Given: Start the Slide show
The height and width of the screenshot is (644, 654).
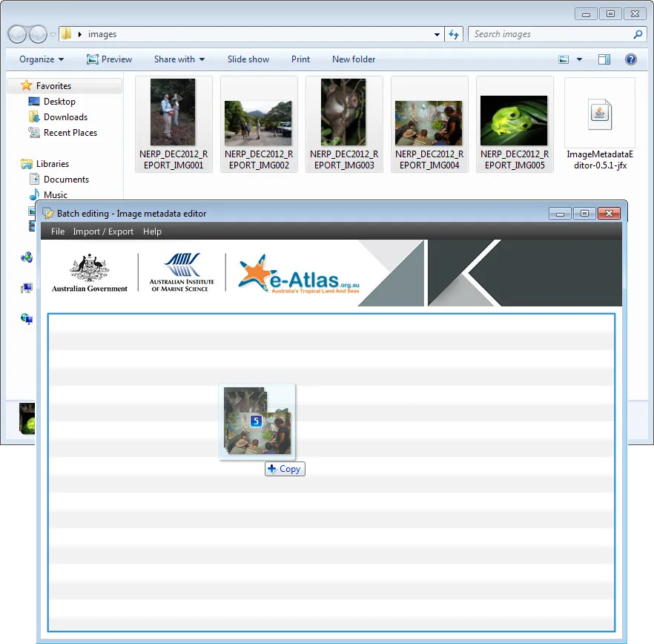Looking at the screenshot, I should 248,59.
